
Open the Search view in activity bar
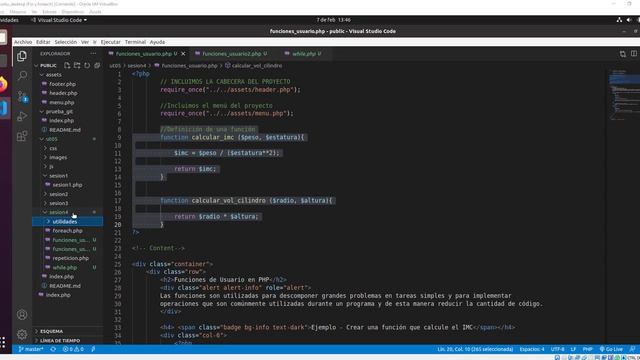coord(22,76)
